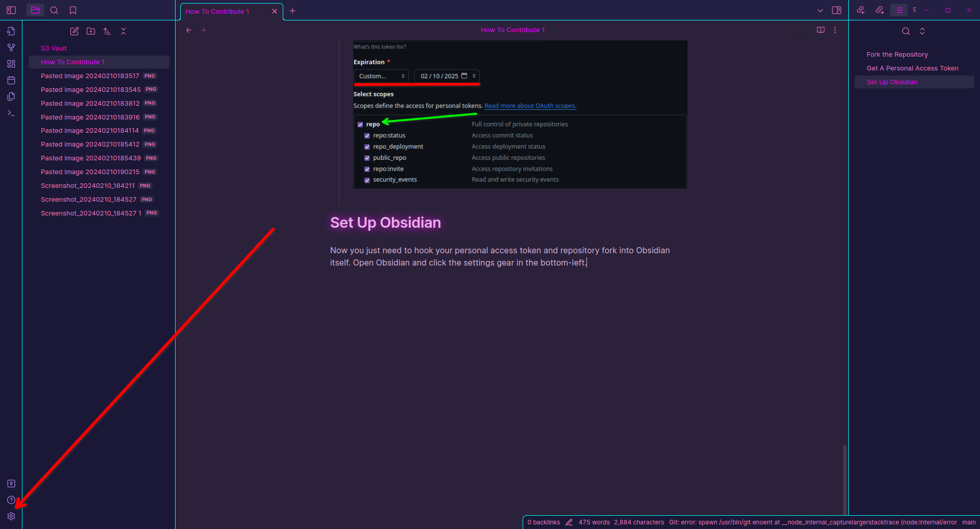This screenshot has height=529, width=980.
Task: Open the tab list dropdown chevron
Action: coord(820,10)
